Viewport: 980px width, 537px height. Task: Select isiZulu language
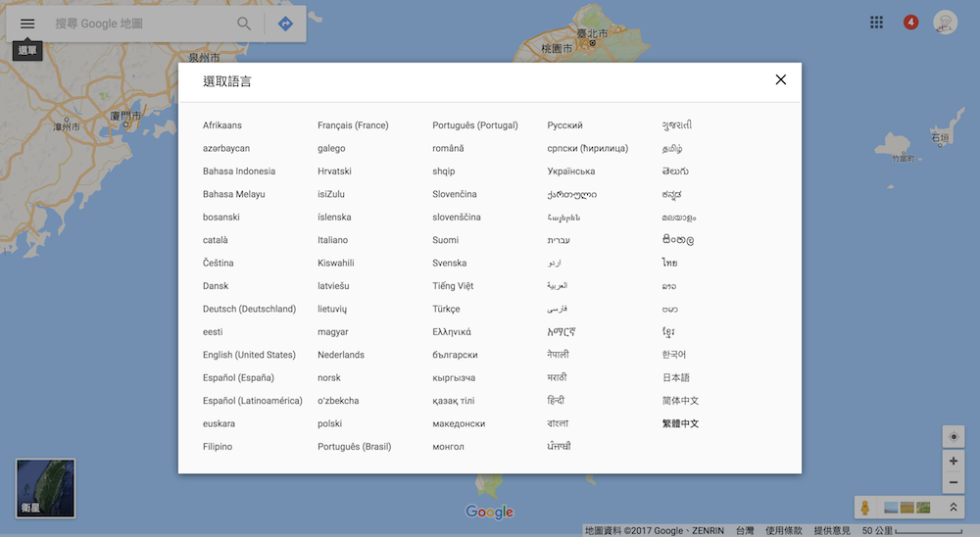pos(330,194)
